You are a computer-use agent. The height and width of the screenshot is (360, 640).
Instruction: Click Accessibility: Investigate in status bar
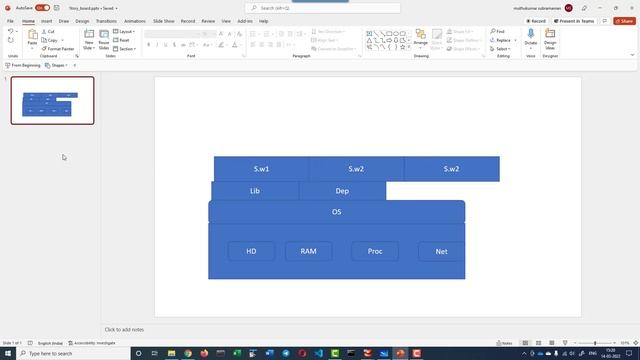(92, 343)
